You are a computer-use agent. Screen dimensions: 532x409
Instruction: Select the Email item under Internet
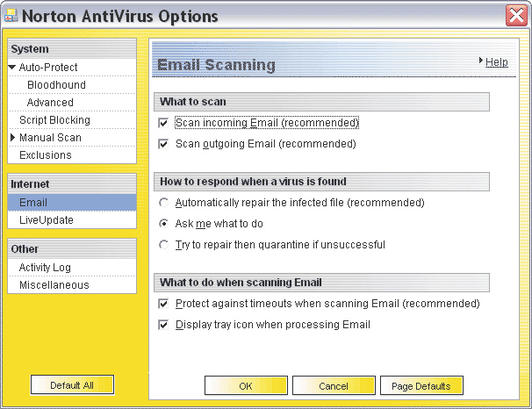click(72, 203)
